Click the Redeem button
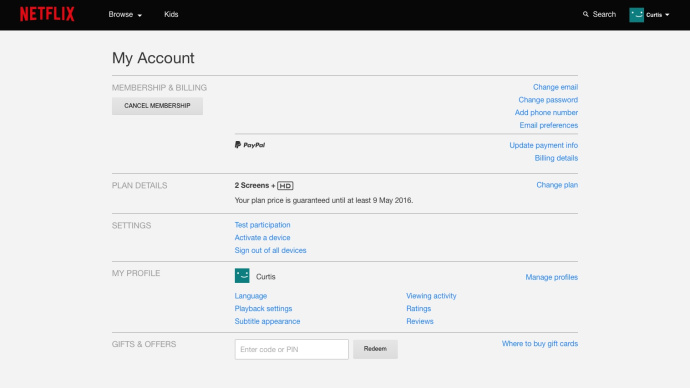The height and width of the screenshot is (388, 690). click(x=375, y=349)
